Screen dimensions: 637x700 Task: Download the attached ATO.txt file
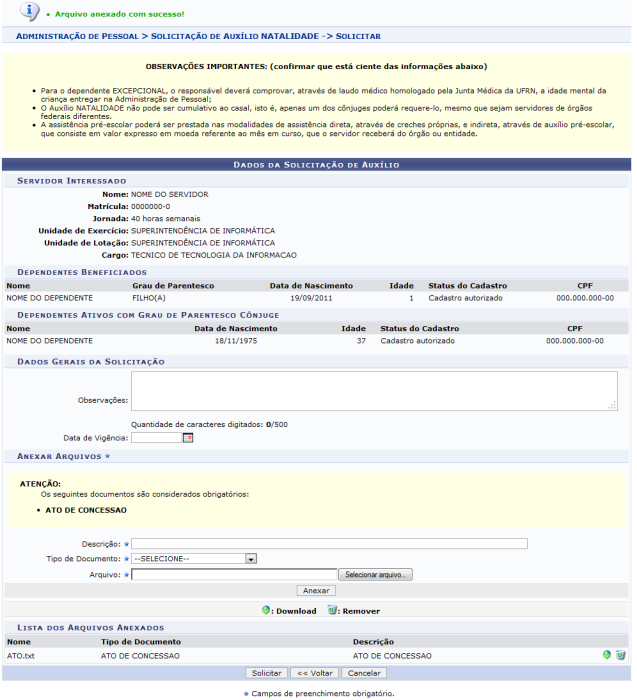point(606,655)
